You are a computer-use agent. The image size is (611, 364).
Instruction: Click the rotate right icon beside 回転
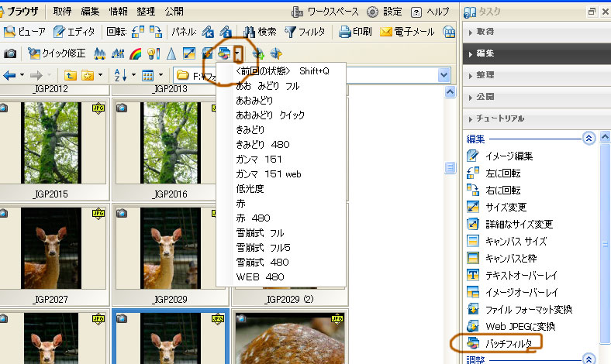point(156,32)
